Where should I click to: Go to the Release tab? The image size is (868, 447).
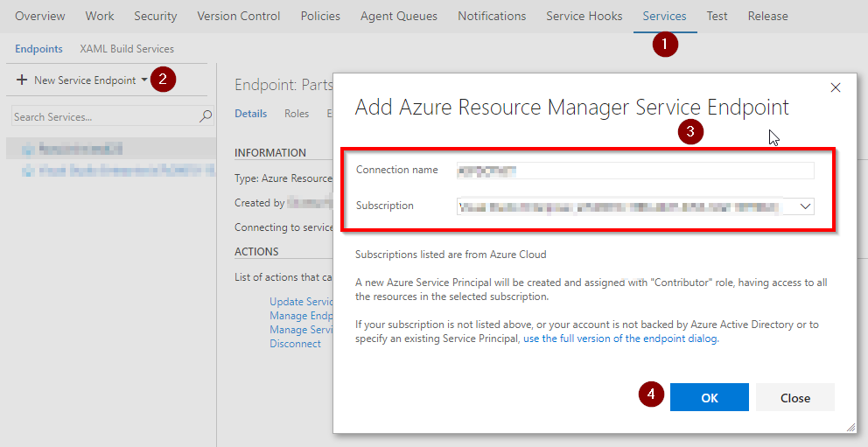click(767, 16)
